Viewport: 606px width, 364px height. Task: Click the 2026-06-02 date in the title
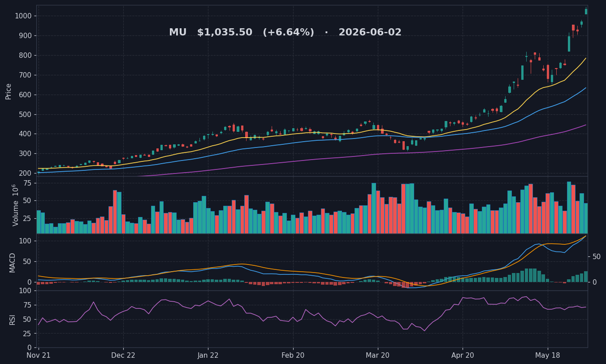coord(370,33)
